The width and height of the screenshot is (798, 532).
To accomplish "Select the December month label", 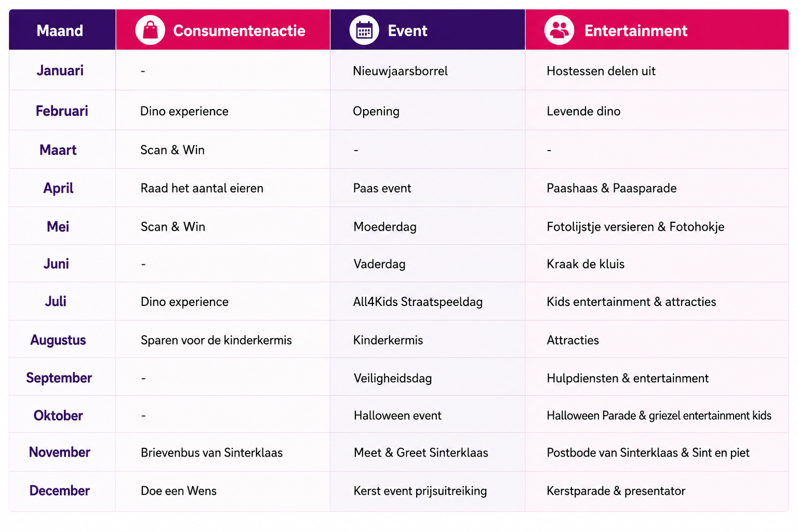I will (x=59, y=490).
